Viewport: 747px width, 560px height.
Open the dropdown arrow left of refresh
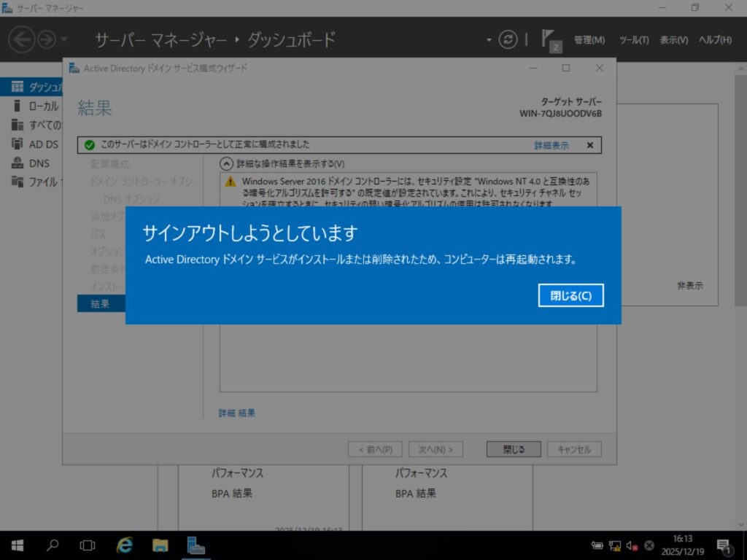coord(489,39)
